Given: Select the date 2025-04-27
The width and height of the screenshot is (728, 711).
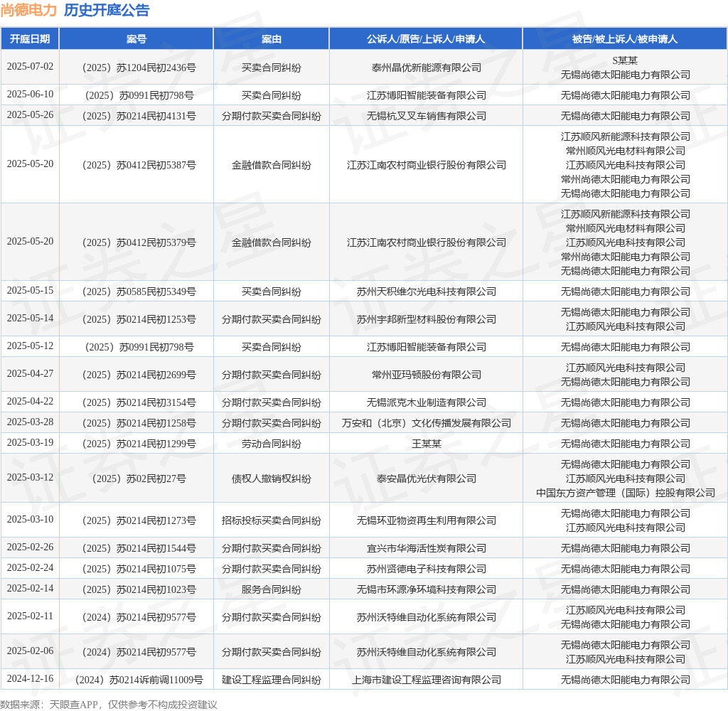Looking at the screenshot, I should pyautogui.click(x=30, y=373).
